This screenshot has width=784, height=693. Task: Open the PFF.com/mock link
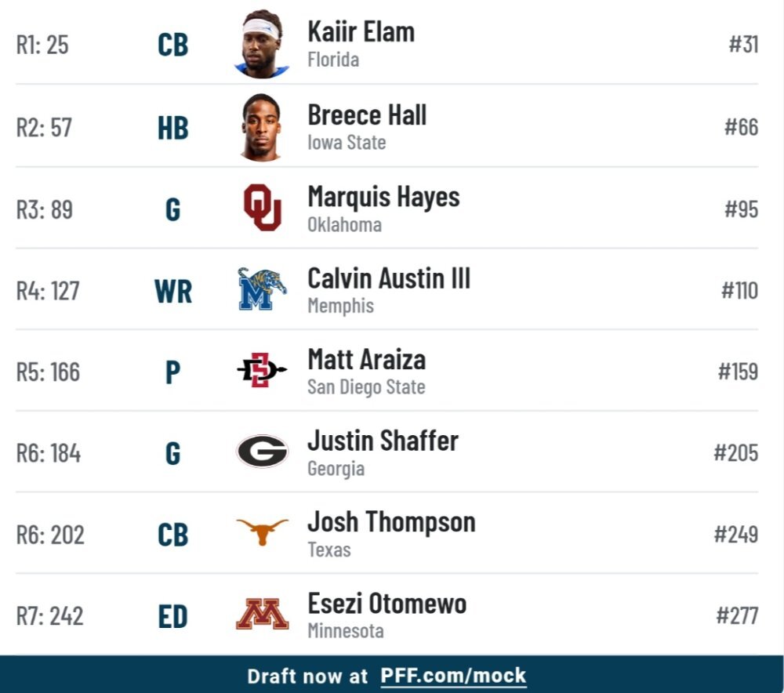tap(453, 676)
